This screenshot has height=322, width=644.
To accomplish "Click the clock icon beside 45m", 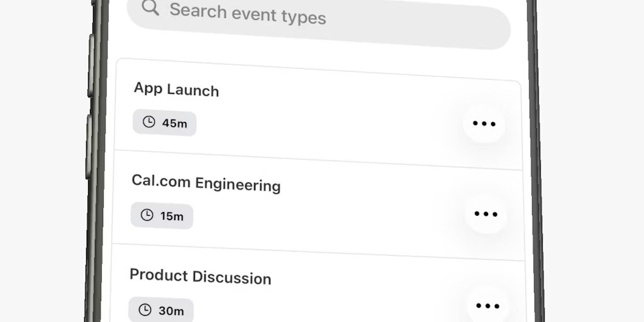I will tap(149, 122).
